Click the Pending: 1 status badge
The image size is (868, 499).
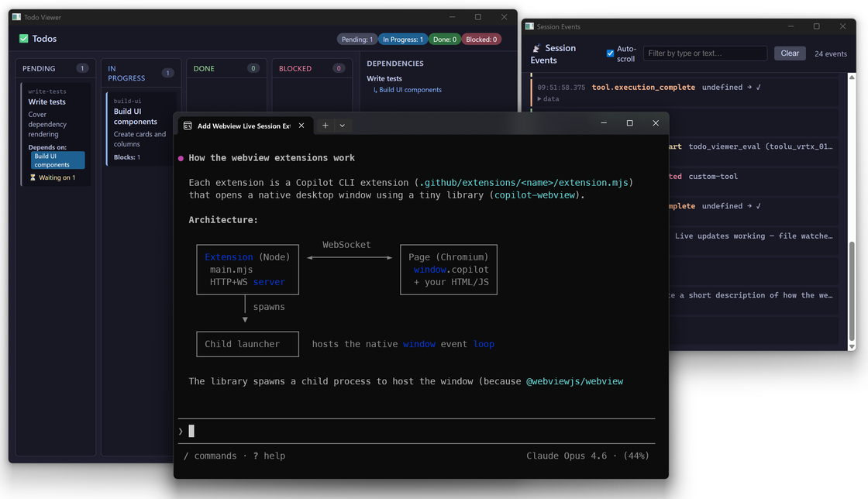[x=357, y=40]
